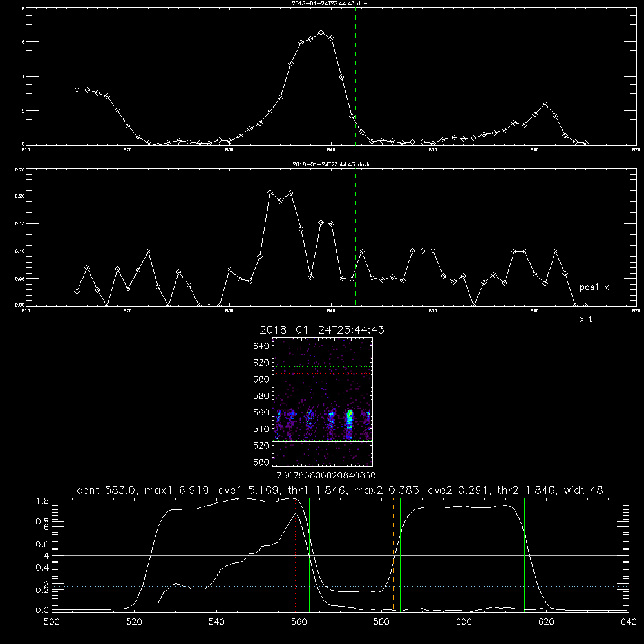This screenshot has width=644, height=644.
Task: Click the small heatmap image thumbnail
Action: pyautogui.click(x=322, y=402)
